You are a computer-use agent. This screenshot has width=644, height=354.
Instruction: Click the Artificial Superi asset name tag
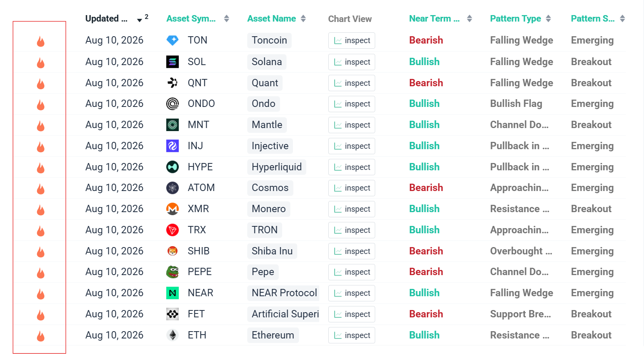pyautogui.click(x=283, y=314)
